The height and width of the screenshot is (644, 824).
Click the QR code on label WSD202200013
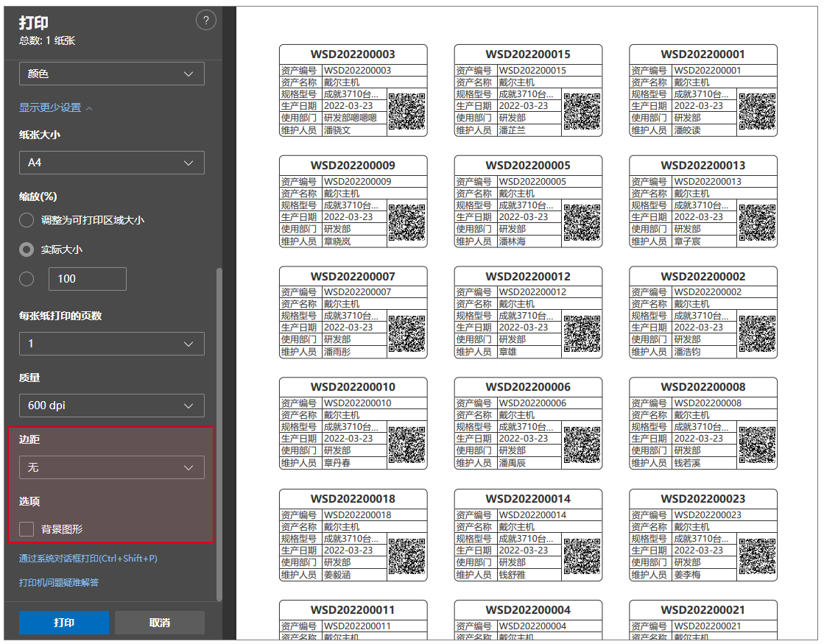click(757, 223)
